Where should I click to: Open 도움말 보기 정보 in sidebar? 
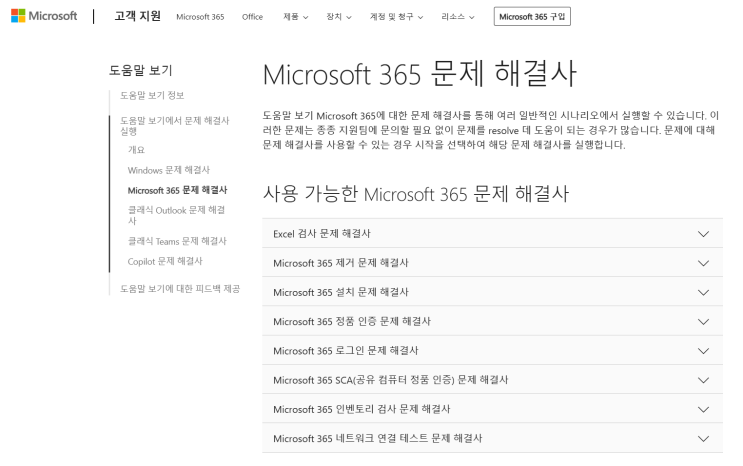point(152,95)
